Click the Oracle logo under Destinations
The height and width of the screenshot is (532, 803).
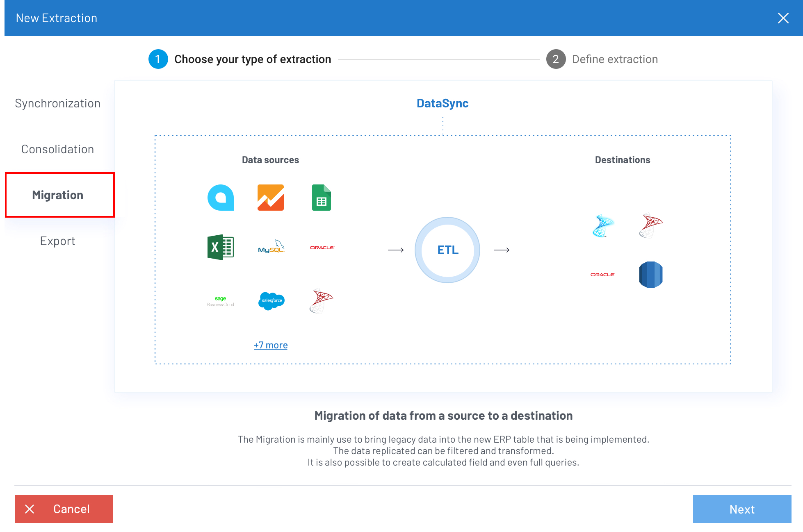click(x=602, y=275)
